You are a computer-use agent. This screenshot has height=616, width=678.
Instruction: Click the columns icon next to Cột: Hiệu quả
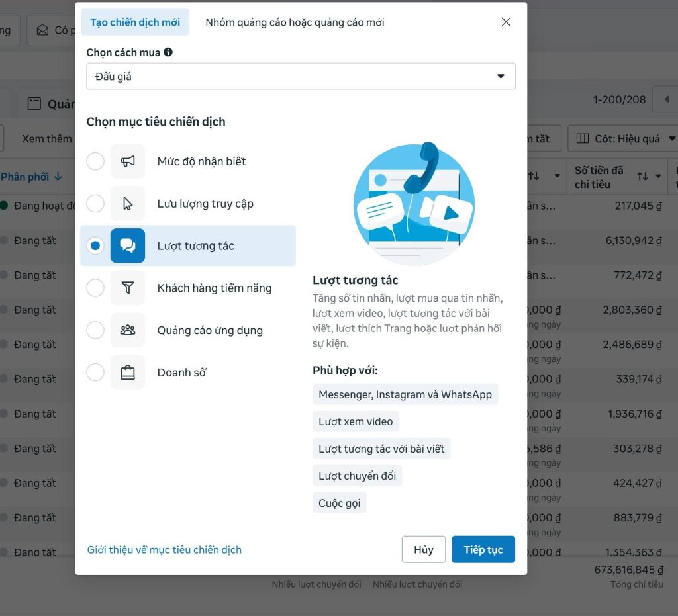tap(583, 139)
